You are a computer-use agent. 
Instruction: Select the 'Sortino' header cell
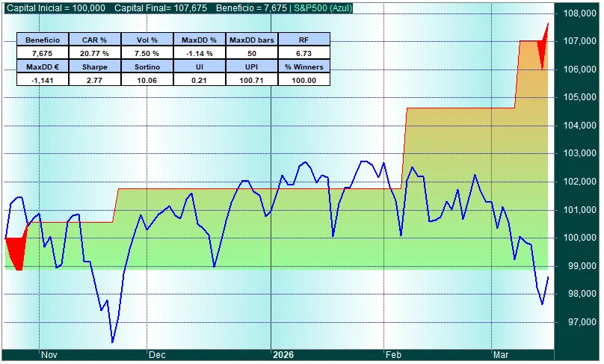coord(147,67)
